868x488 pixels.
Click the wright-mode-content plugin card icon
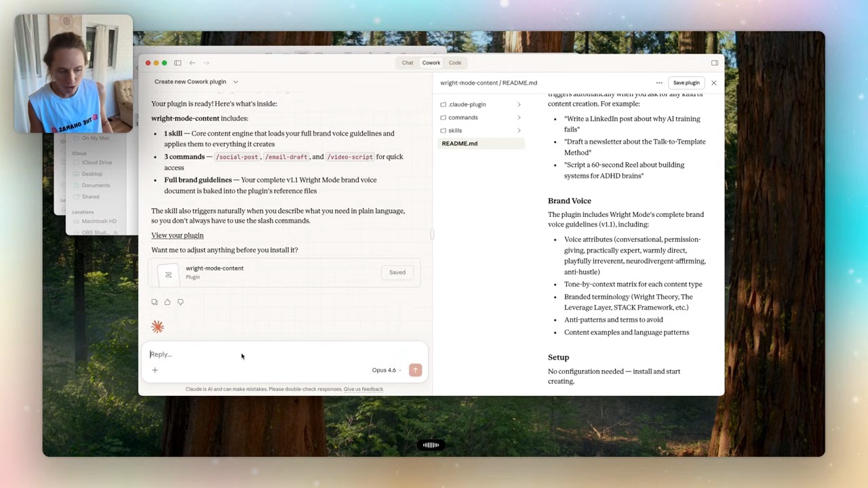(168, 274)
